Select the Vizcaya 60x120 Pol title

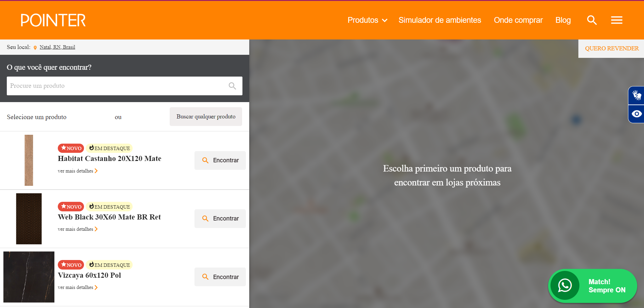[x=89, y=275]
